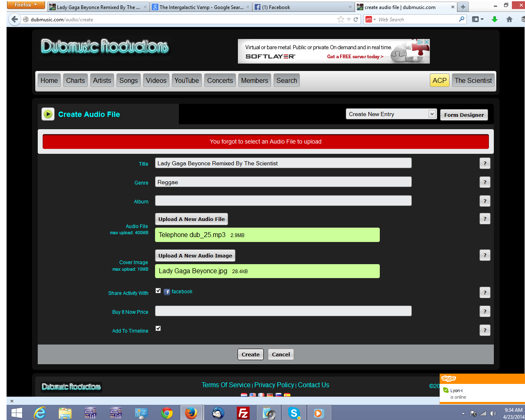
Task: Open the Create New Entry dropdown
Action: click(391, 114)
